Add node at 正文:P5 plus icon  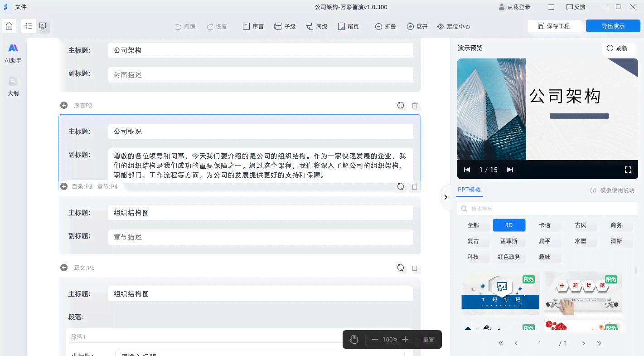point(64,268)
